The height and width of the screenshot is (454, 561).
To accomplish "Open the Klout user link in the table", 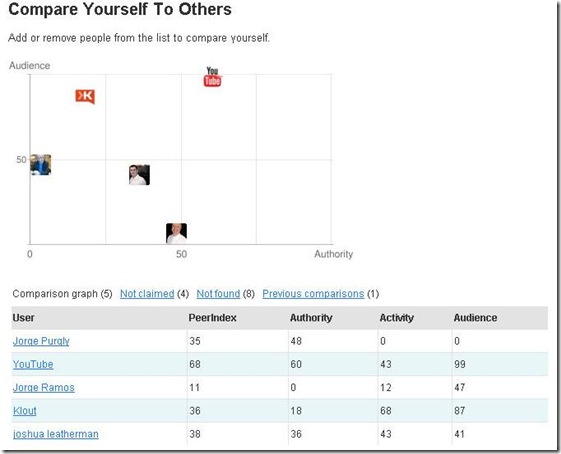I will 25,411.
